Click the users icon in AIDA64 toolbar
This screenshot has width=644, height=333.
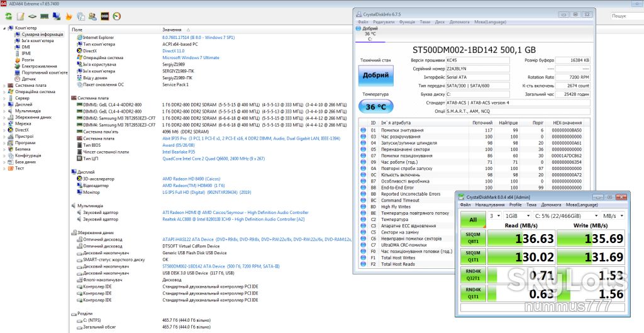click(x=93, y=16)
